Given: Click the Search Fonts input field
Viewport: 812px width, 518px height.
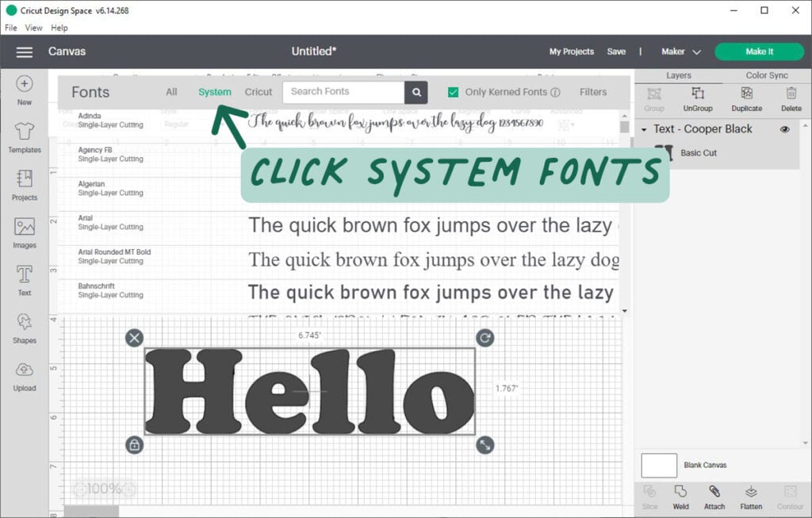Looking at the screenshot, I should tap(344, 92).
